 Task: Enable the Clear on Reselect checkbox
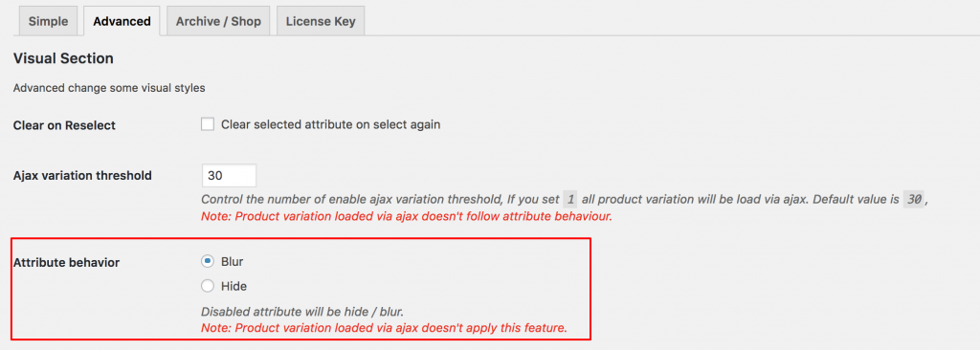click(x=208, y=124)
